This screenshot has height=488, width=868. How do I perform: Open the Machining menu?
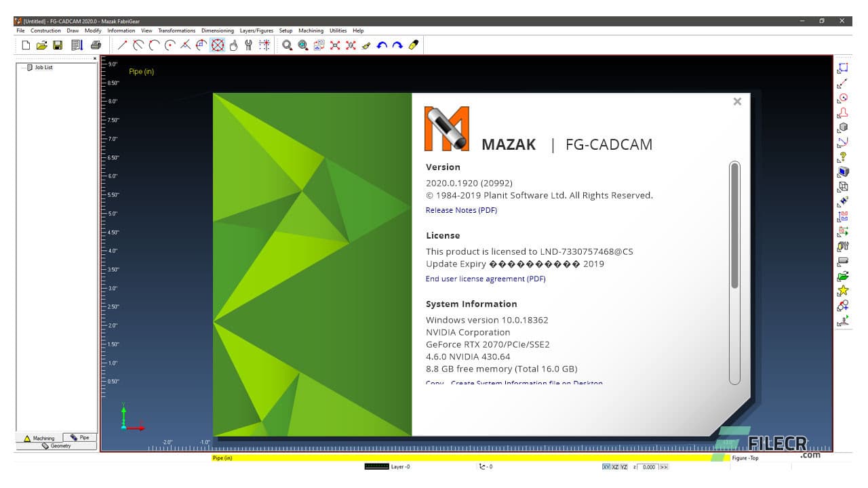pos(311,30)
